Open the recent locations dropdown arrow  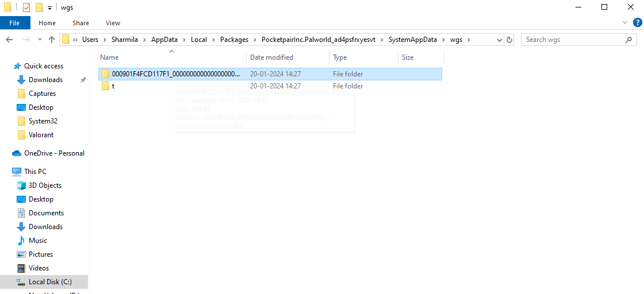[39, 40]
